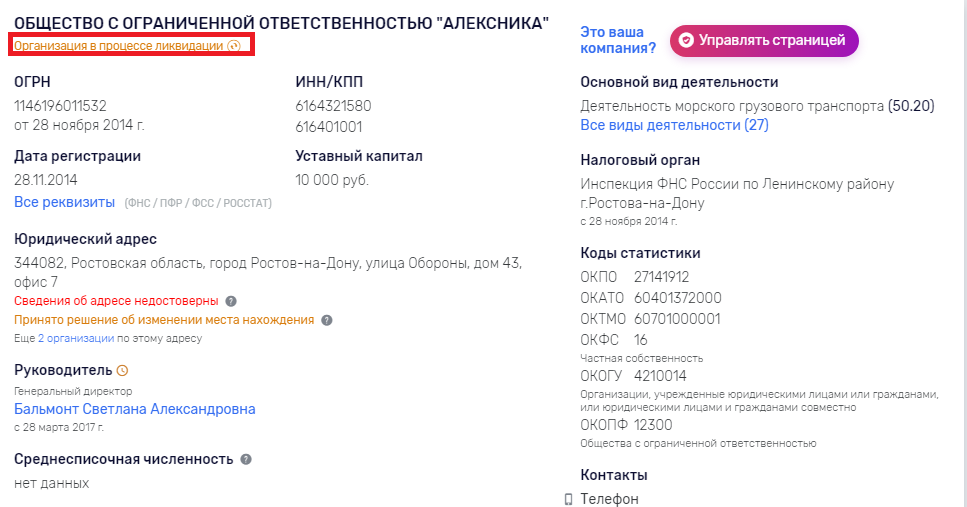Click shield icon on Управлять страницей button
The height and width of the screenshot is (507, 967).
point(686,41)
